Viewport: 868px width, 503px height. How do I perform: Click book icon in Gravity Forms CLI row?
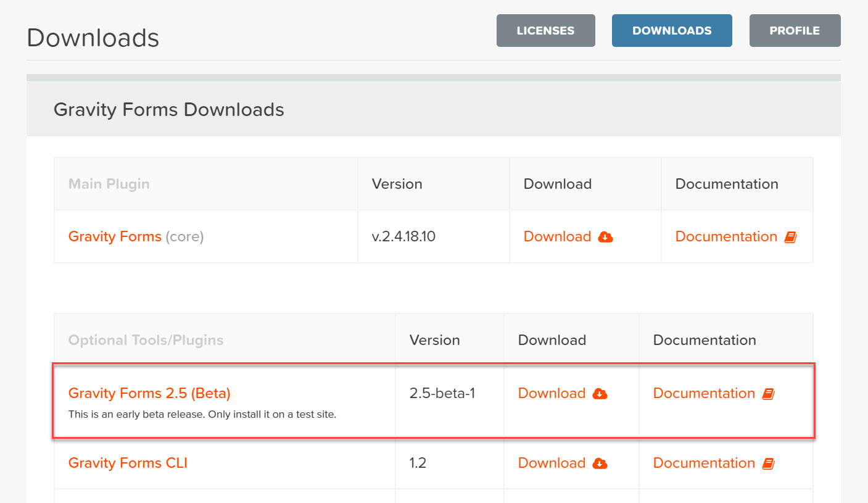pyautogui.click(x=769, y=464)
